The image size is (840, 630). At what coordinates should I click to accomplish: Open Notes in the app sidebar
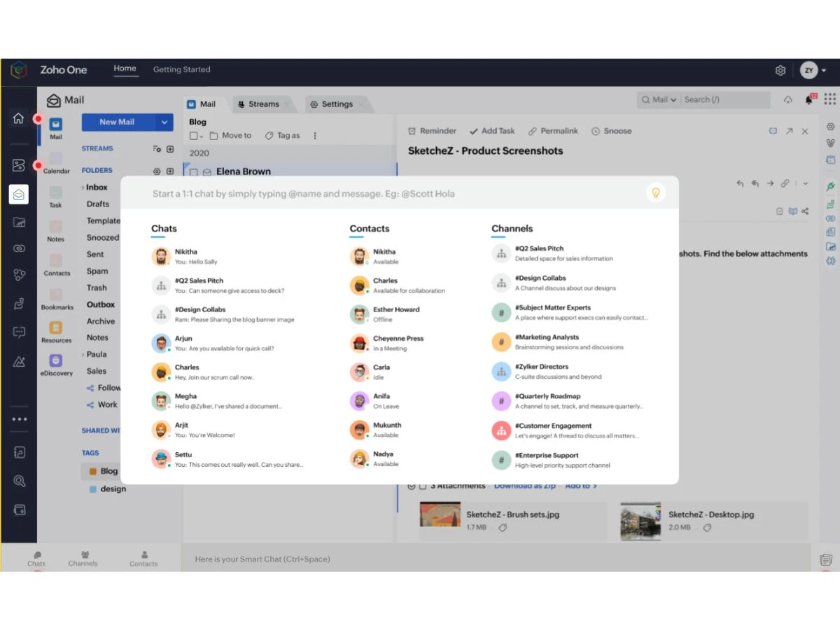coord(55,230)
